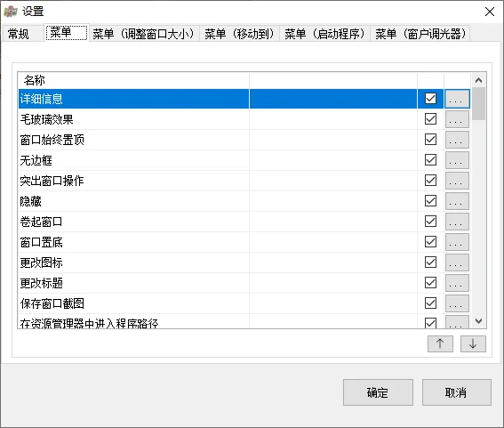
Task: Cancel with the 取消 button
Action: (x=456, y=392)
